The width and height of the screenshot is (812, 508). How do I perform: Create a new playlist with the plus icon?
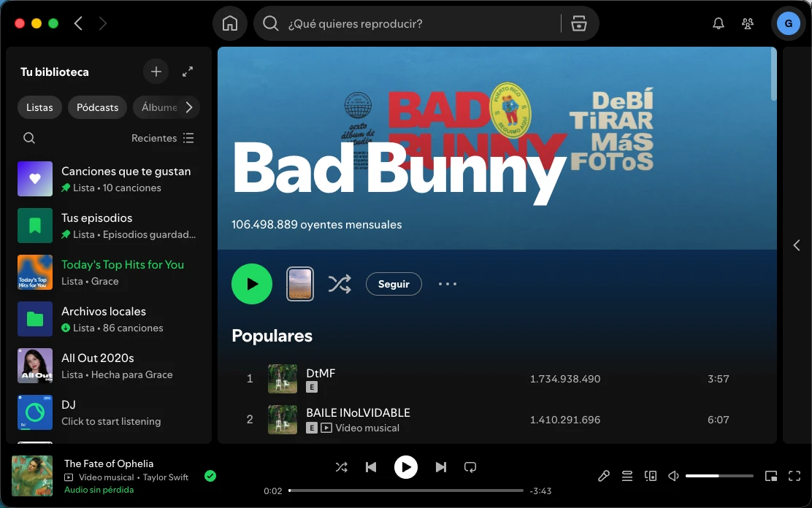pyautogui.click(x=156, y=72)
